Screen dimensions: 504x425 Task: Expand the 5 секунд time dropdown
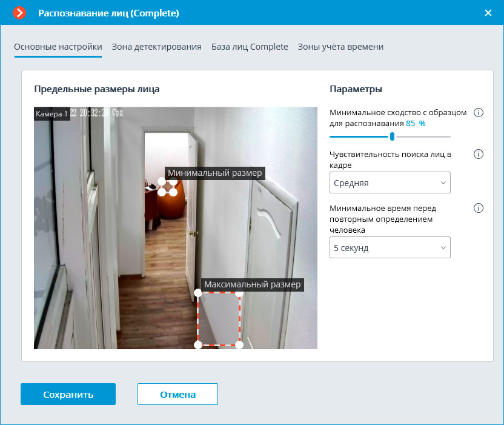(390, 247)
